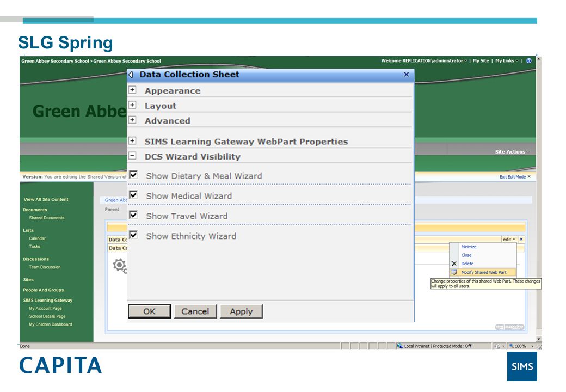Open My Site link
The width and height of the screenshot is (566, 392).
[481, 60]
